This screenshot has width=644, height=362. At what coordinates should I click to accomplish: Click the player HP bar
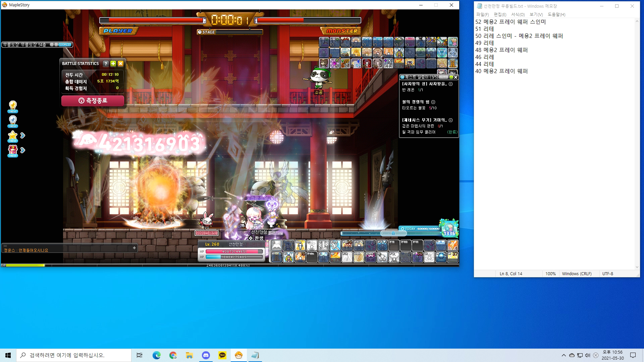(x=234, y=251)
